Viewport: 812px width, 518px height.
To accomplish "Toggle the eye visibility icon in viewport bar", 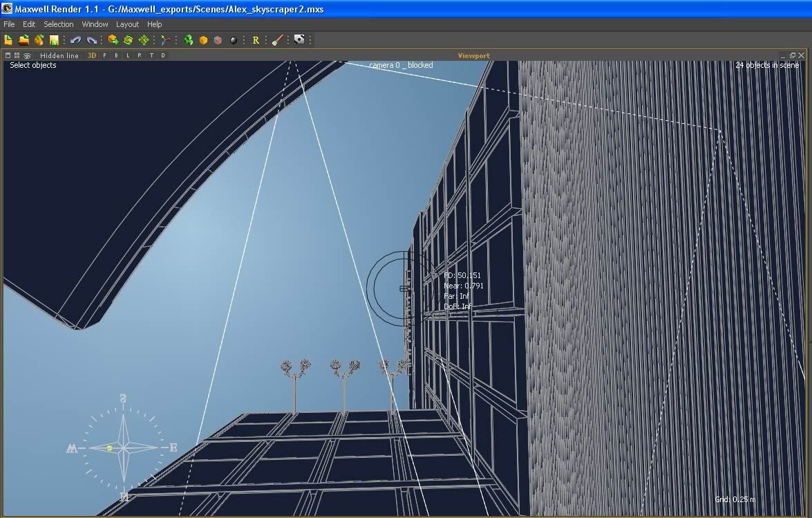I will (28, 55).
